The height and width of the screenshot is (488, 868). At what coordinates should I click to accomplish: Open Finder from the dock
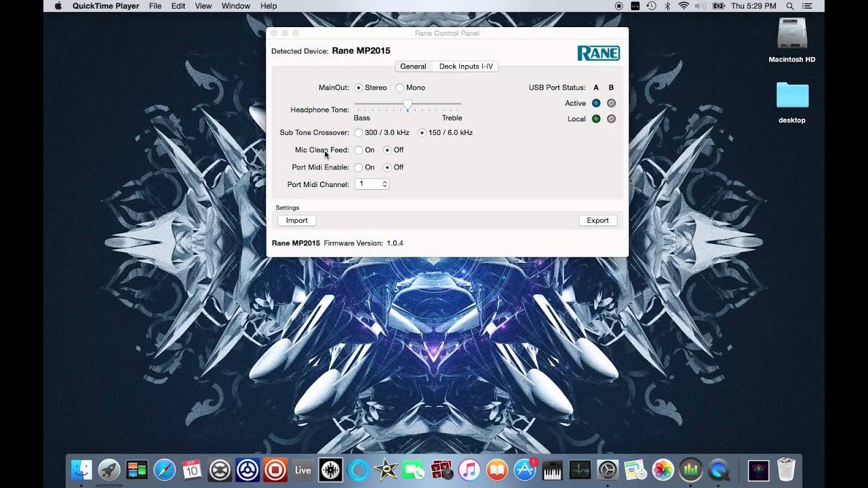81,470
